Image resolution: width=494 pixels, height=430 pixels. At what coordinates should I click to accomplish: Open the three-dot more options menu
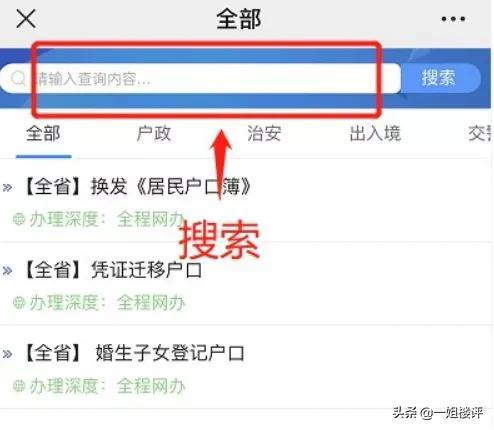453,19
